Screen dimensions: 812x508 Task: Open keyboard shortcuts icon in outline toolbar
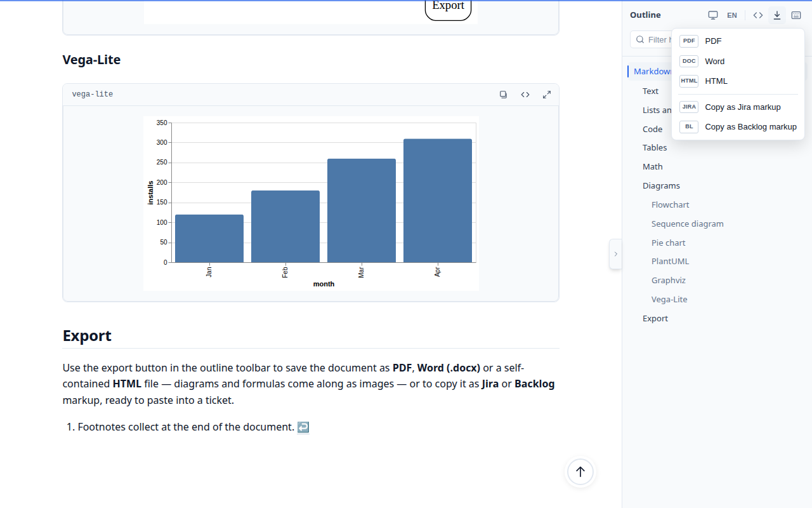click(x=796, y=15)
